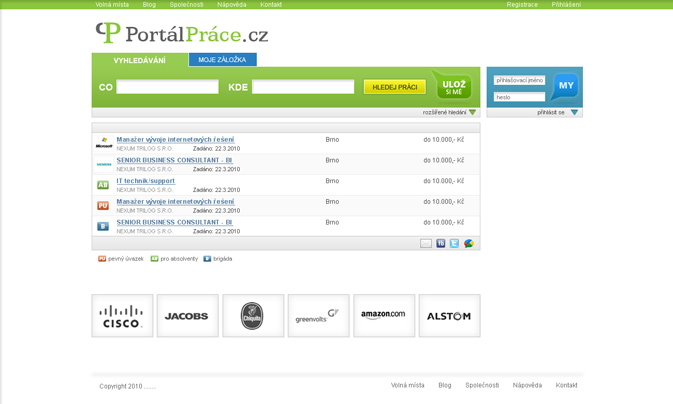This screenshot has width=673, height=404.
Task: Click the green 'Ulož si mě' badge
Action: click(x=453, y=87)
